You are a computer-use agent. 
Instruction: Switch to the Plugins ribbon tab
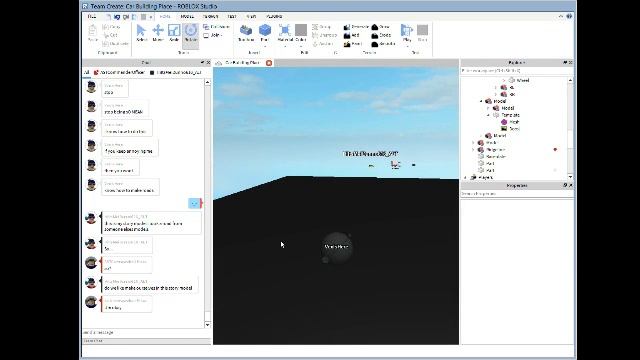click(274, 16)
